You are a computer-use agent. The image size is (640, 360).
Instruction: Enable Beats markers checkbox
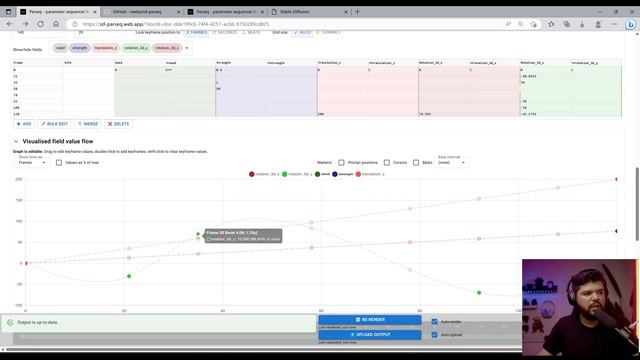(416, 162)
